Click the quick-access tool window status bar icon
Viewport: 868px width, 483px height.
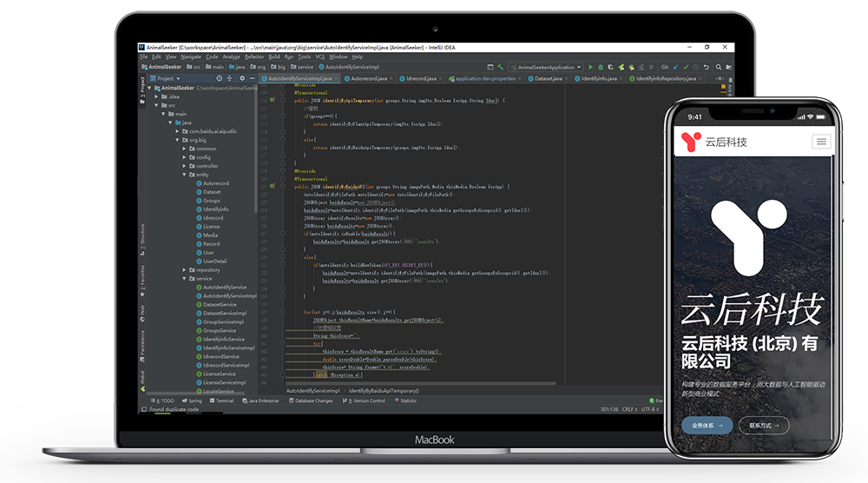144,409
